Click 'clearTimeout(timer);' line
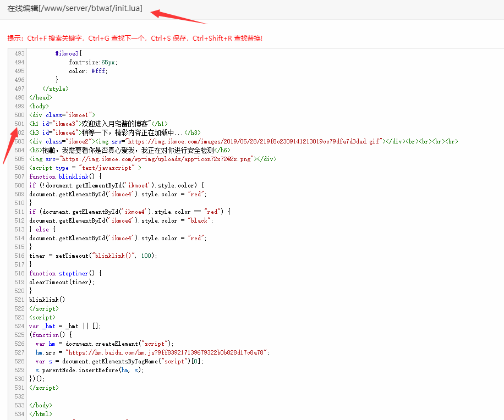 (62, 282)
